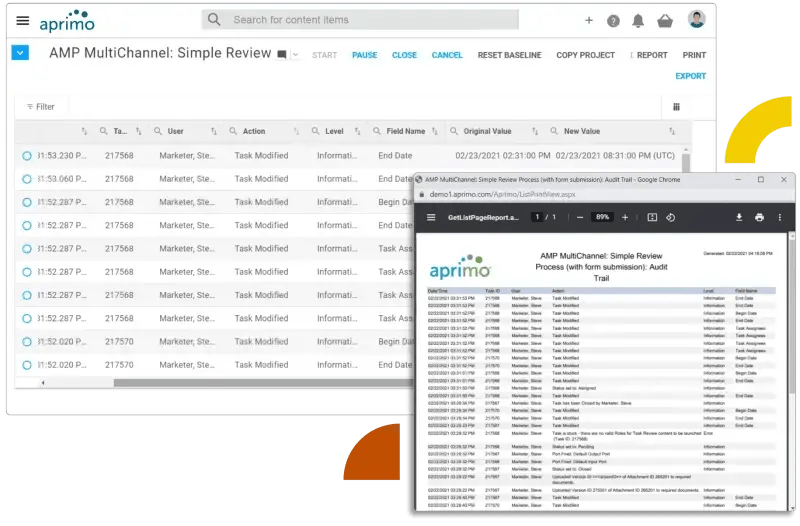This screenshot has width=800, height=526.
Task: Click the START action
Action: tap(324, 55)
